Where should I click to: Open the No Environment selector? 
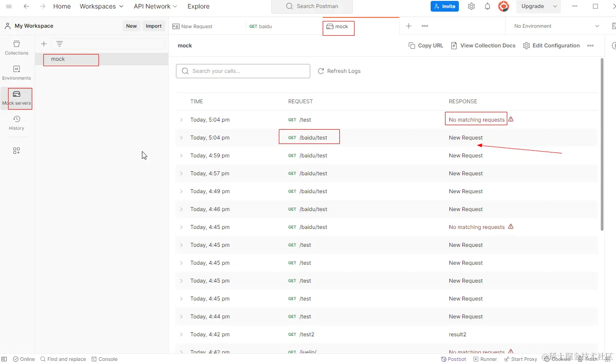[556, 26]
